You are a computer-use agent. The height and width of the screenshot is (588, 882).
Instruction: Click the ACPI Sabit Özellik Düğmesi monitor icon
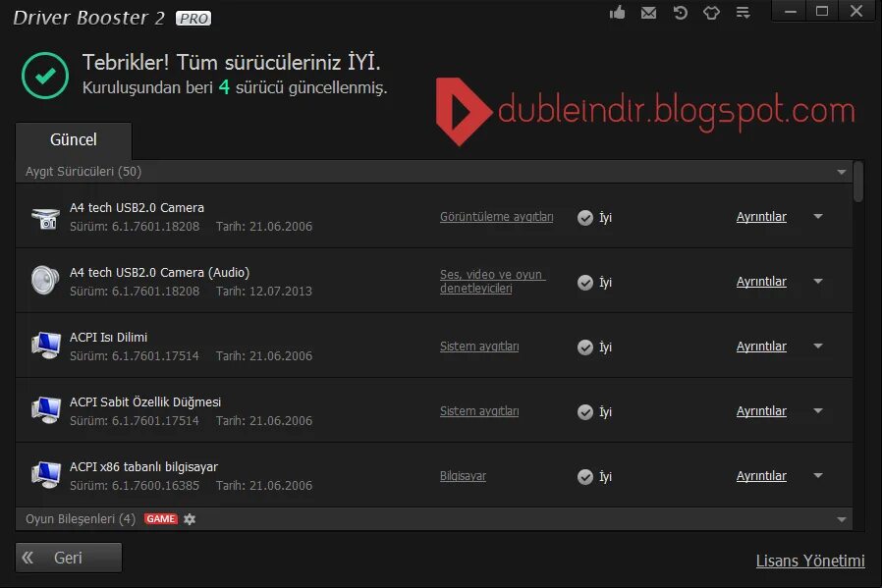pos(45,409)
